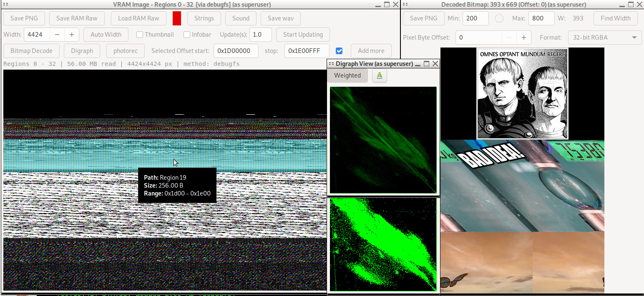The height and width of the screenshot is (296, 644).
Task: Click the round toggle between Min and Max
Action: coord(499,18)
